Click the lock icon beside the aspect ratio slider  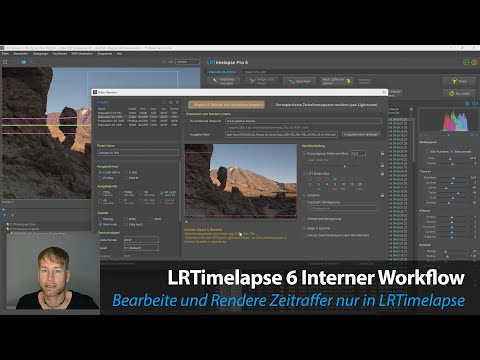pos(382,165)
